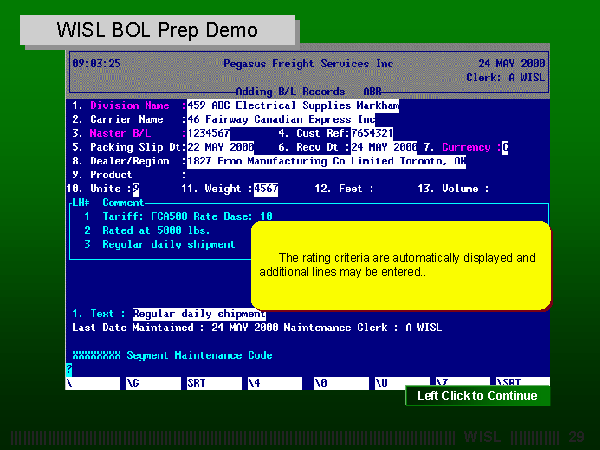600x450 pixels.
Task: Select the Currency field
Action: coord(505,147)
